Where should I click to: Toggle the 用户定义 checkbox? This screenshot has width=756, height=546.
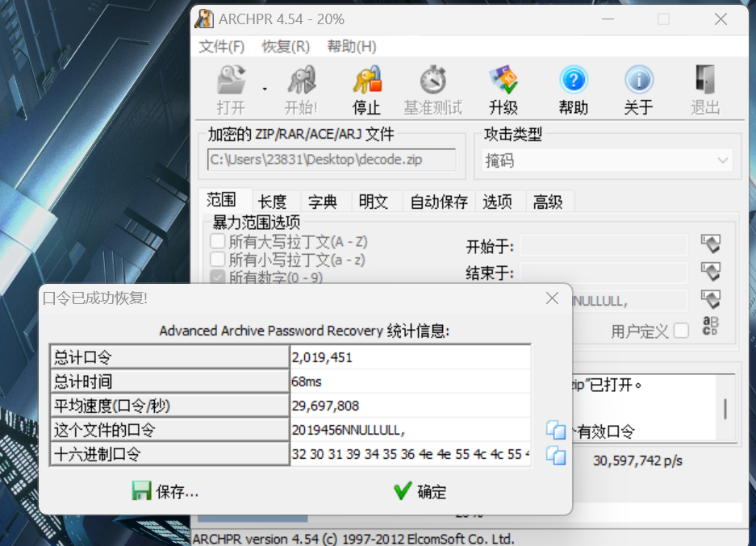[681, 331]
